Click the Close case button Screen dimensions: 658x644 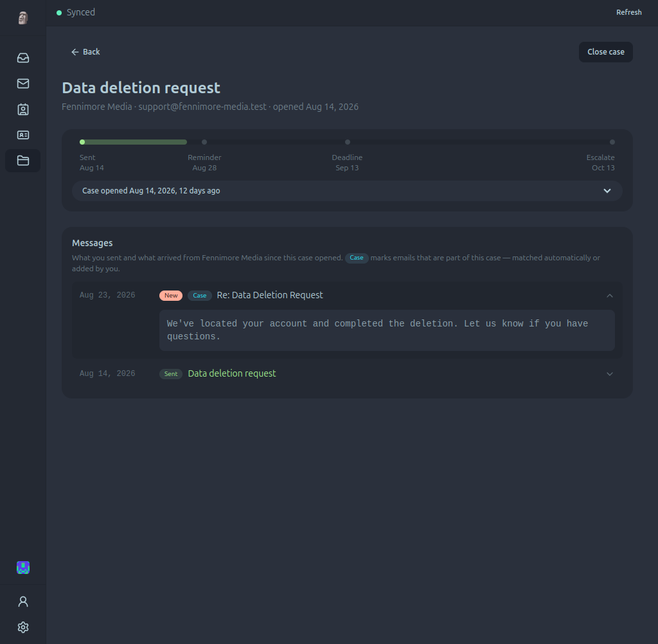point(605,52)
